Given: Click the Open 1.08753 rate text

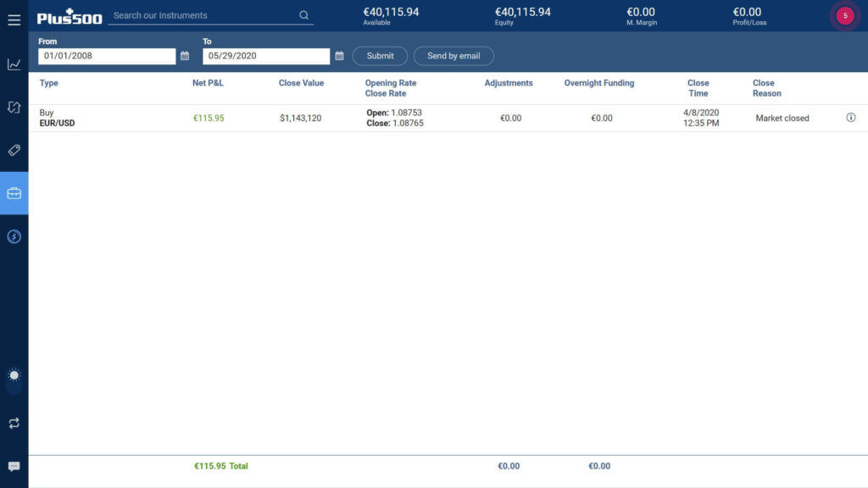Looking at the screenshot, I should tap(394, 113).
